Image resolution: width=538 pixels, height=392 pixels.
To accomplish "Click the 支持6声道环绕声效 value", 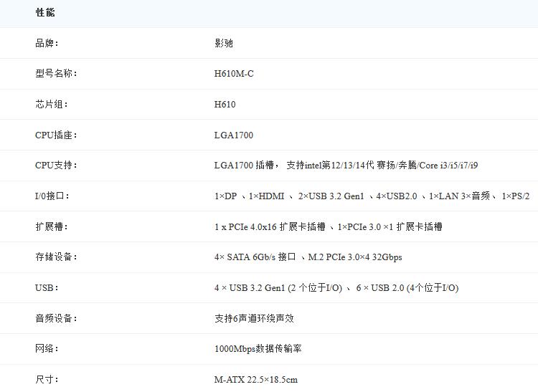I will [x=254, y=318].
